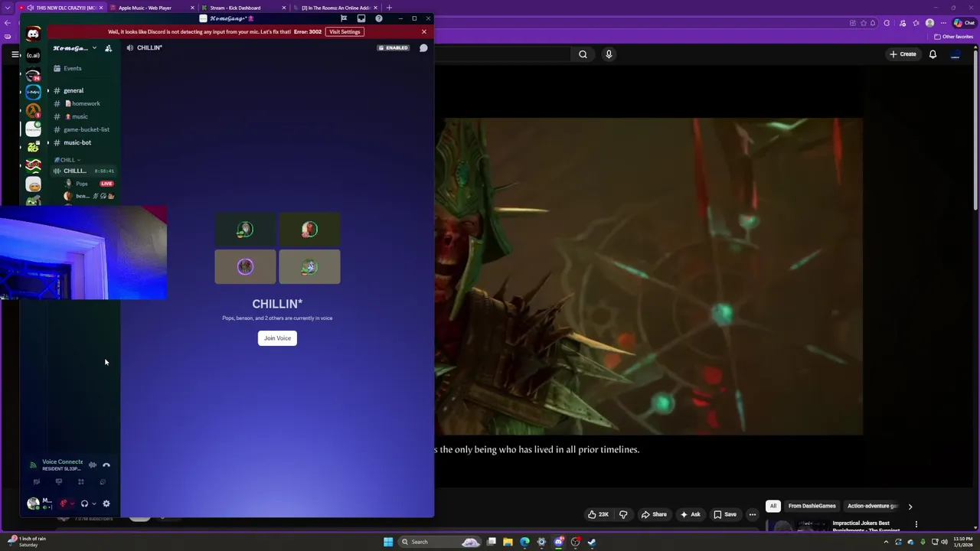Open the Other favorites folder

click(x=953, y=37)
